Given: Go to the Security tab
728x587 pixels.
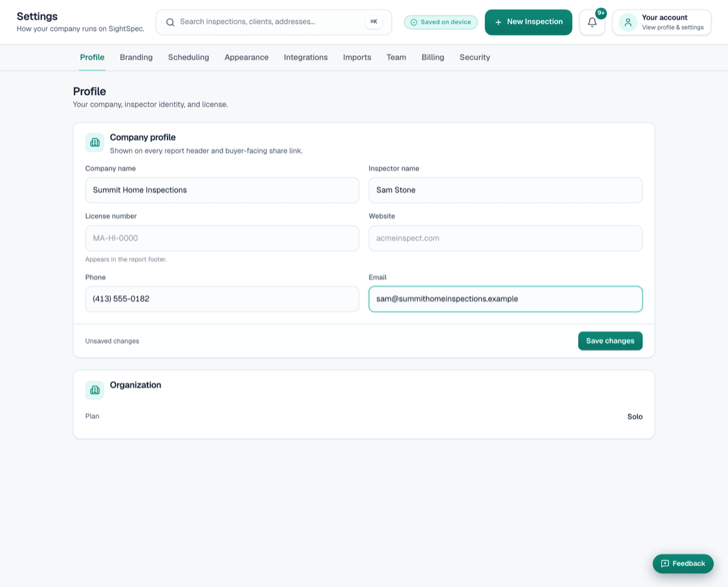Looking at the screenshot, I should (475, 57).
